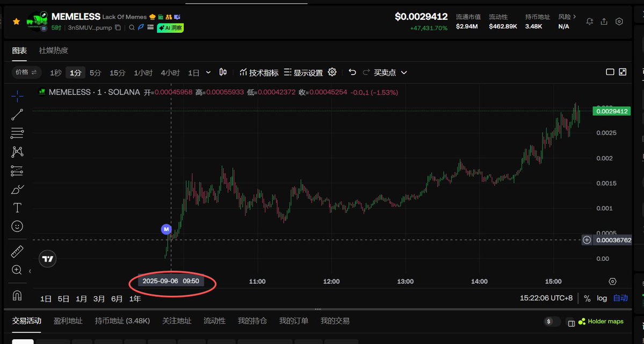
Task: Click the magnifier icon beside the contract address
Action: (132, 27)
